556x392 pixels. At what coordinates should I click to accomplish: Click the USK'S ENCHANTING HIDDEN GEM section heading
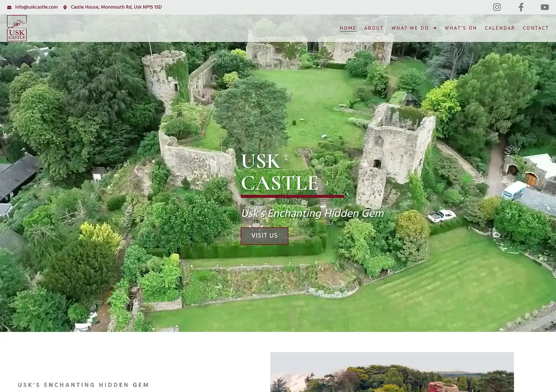click(x=83, y=385)
